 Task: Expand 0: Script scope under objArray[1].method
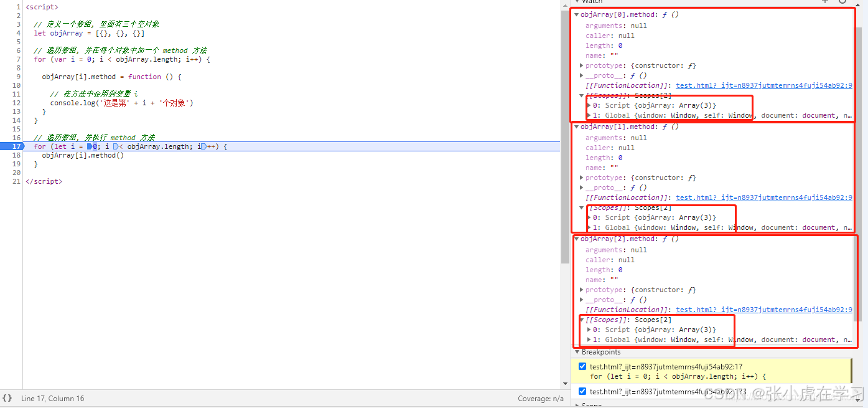click(589, 217)
